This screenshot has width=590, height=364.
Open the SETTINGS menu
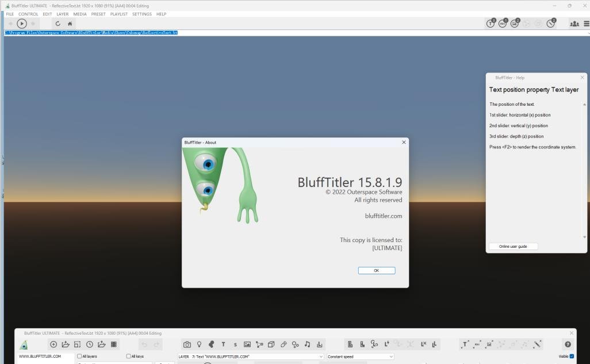tap(142, 14)
